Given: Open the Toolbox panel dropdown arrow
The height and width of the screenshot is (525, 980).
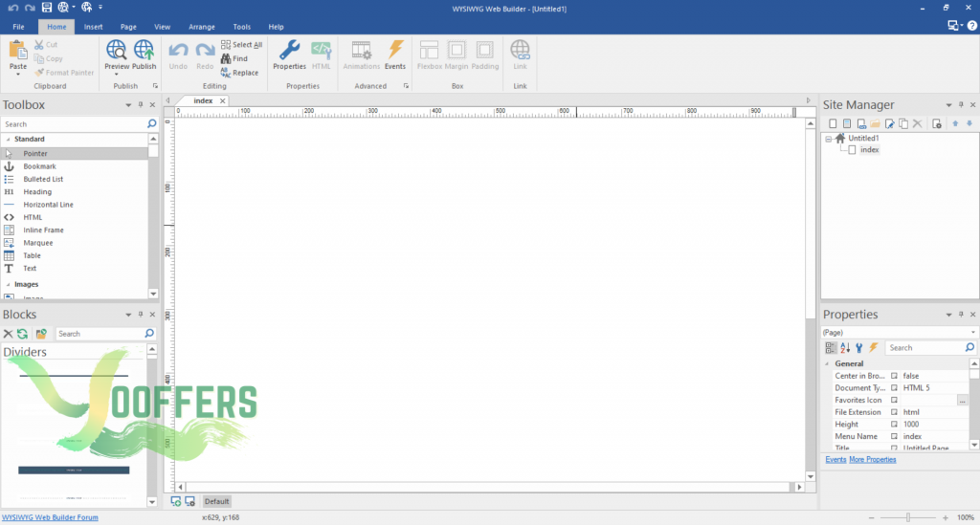Looking at the screenshot, I should [x=128, y=105].
